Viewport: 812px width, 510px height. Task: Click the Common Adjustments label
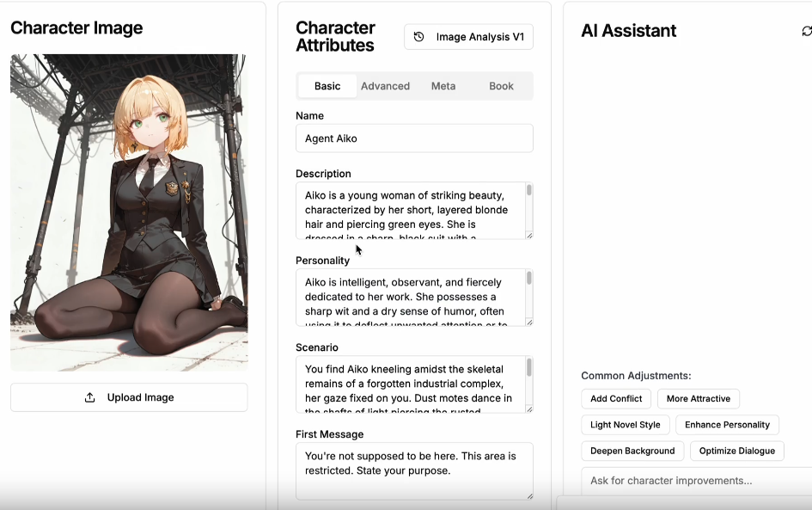click(636, 376)
